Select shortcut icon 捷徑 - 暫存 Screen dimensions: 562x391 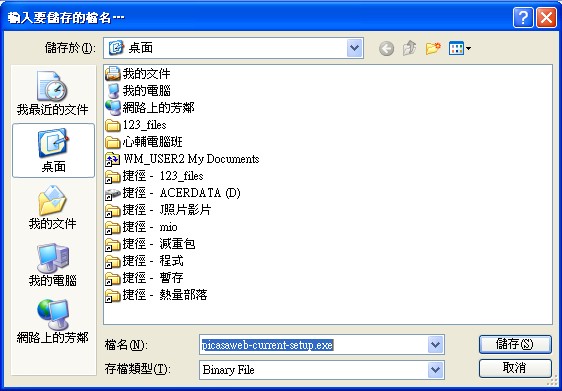click(x=113, y=278)
